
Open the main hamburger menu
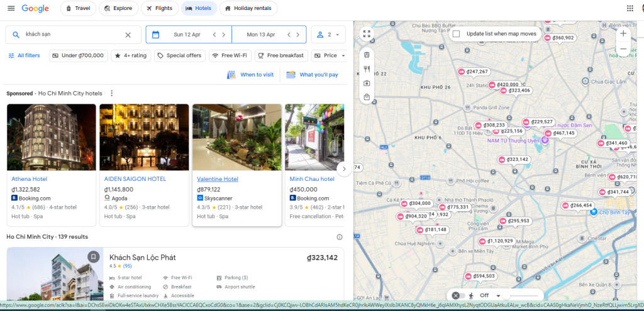point(11,8)
